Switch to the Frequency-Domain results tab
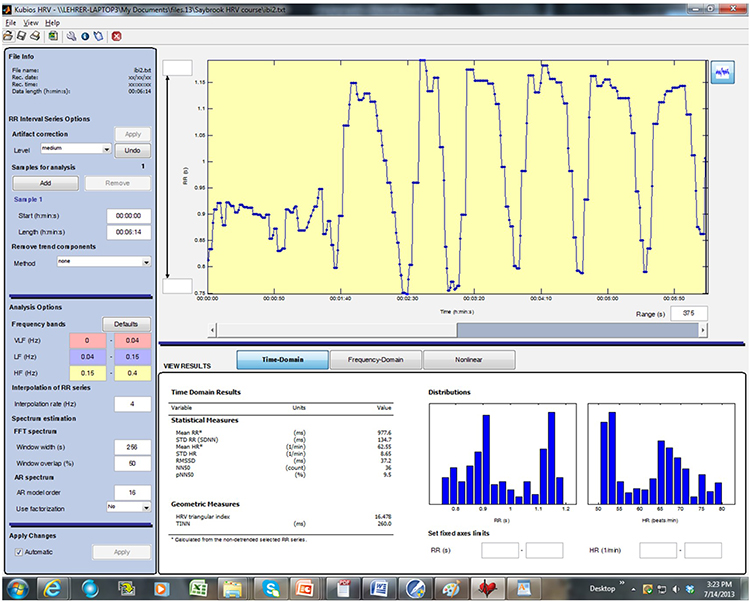The image size is (750, 602). click(x=376, y=359)
